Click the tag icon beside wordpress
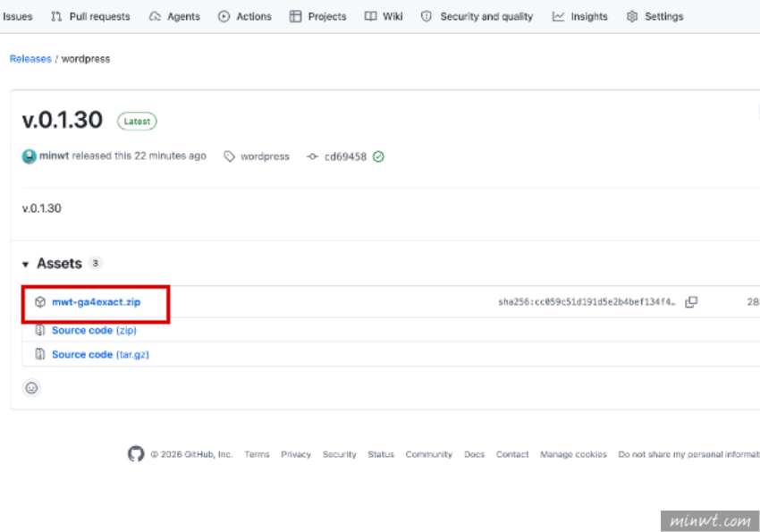The height and width of the screenshot is (532, 760). [229, 156]
